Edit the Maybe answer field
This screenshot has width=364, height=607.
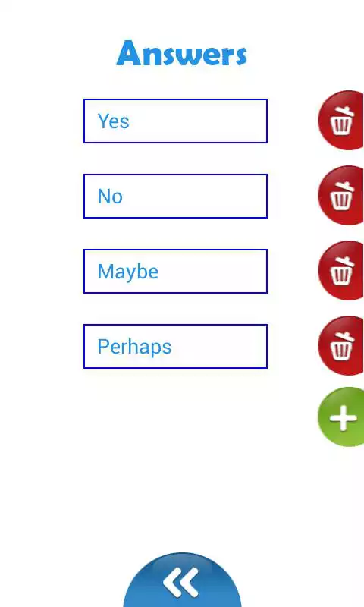pos(175,272)
